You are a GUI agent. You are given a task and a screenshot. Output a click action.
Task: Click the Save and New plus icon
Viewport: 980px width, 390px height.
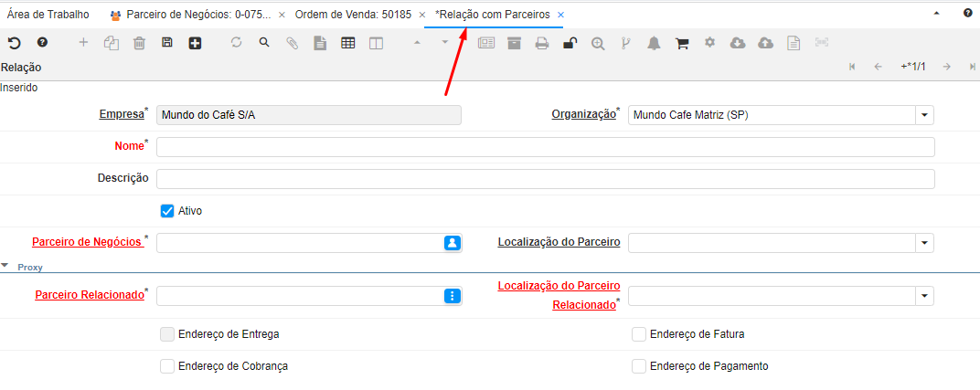pos(195,43)
